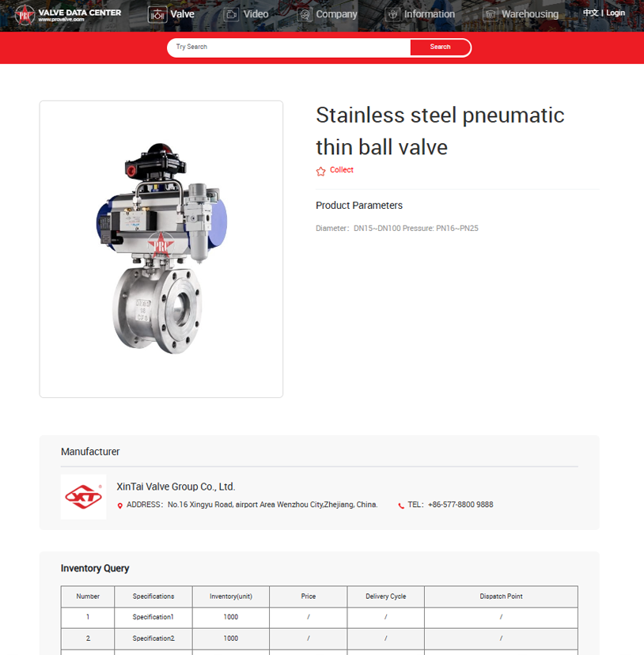Click the Video camera icon
The image size is (644, 655).
coord(231,14)
